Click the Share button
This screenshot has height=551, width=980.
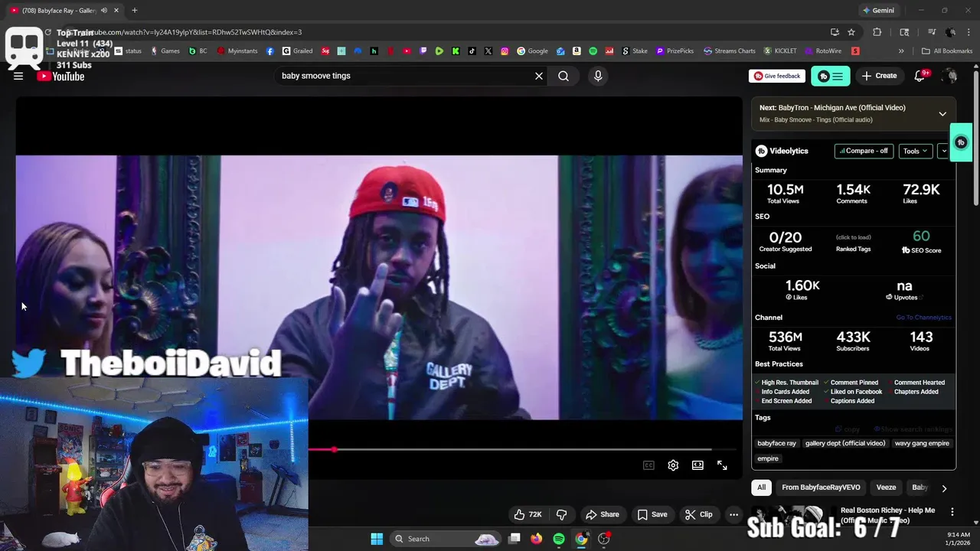602,514
